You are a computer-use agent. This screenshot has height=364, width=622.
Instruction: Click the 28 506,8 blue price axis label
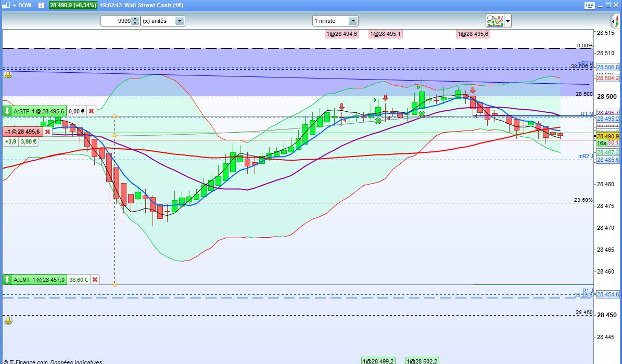pyautogui.click(x=608, y=68)
